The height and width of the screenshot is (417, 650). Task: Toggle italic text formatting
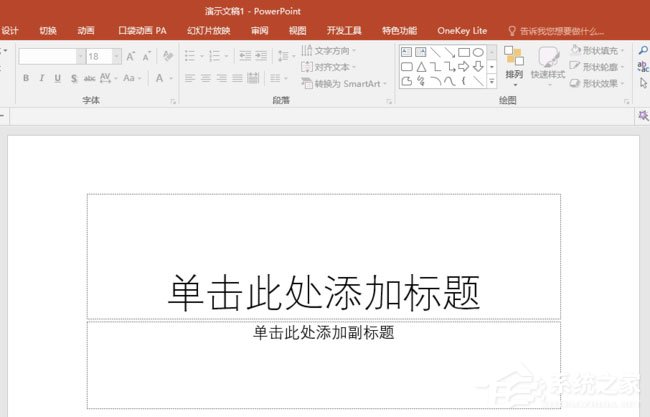[41, 78]
